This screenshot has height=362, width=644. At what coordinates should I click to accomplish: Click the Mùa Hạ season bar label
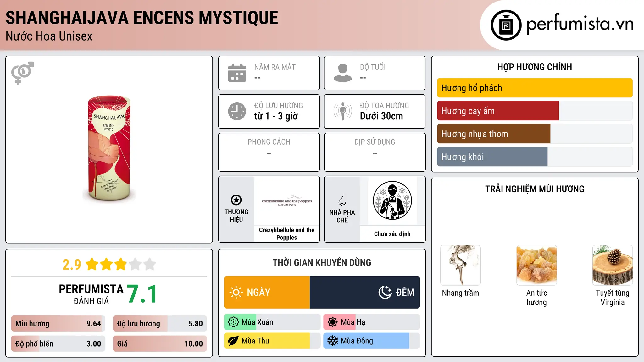[x=353, y=322]
